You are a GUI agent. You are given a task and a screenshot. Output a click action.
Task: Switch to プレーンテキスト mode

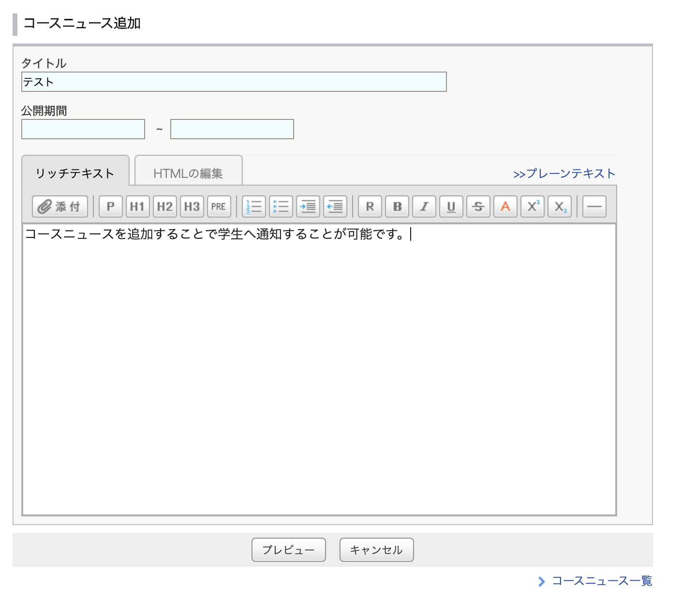coord(564,174)
